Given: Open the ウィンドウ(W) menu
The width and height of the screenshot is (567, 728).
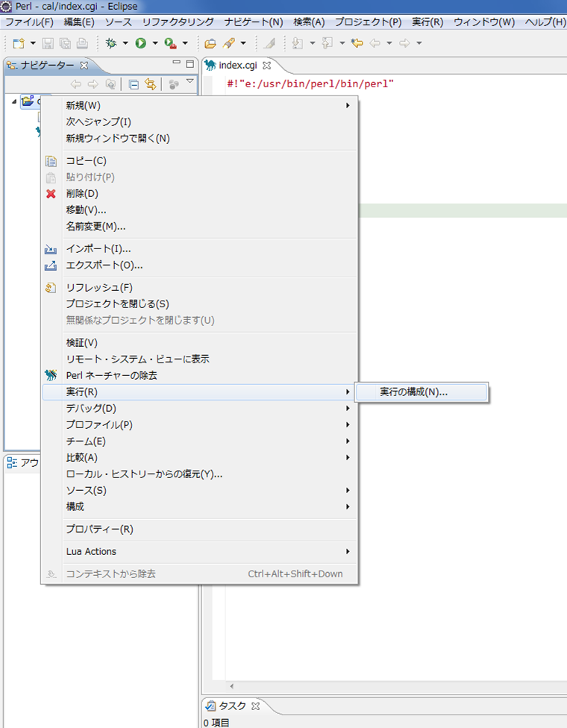Looking at the screenshot, I should (x=484, y=22).
